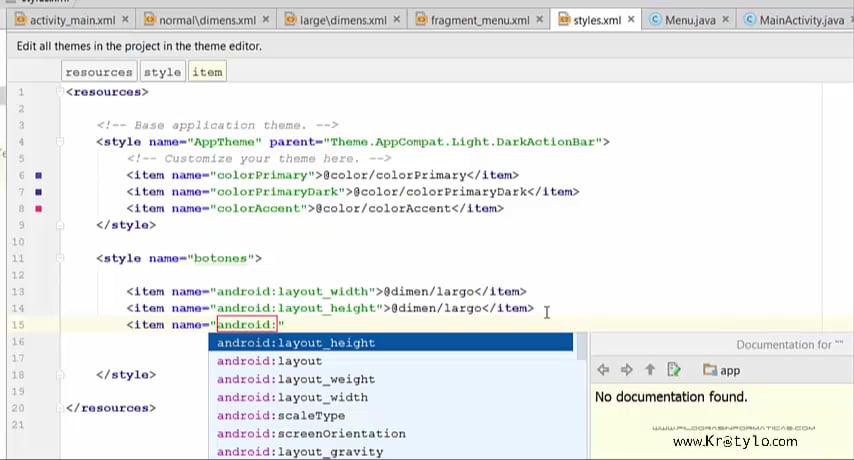Close the Menu.java tab

[x=725, y=20]
